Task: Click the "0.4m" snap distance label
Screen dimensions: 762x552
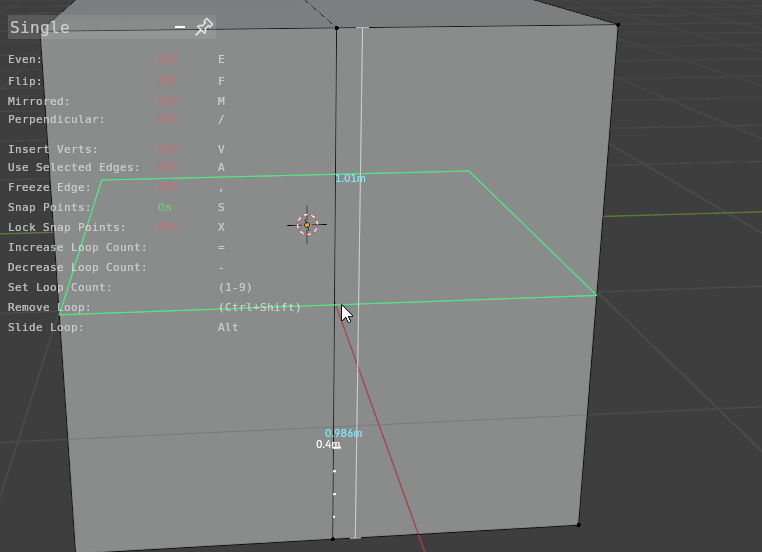Action: click(328, 444)
